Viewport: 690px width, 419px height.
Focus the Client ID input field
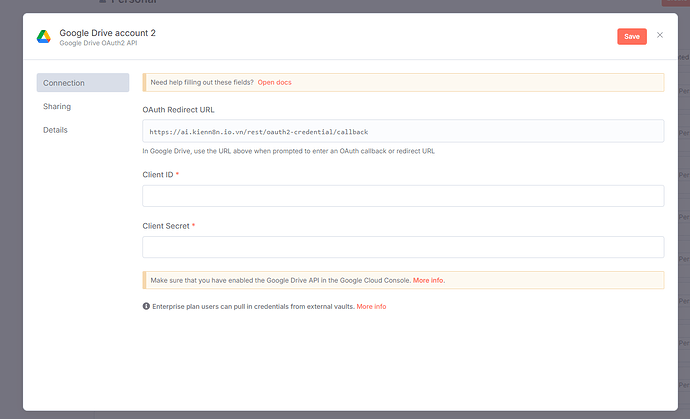click(403, 196)
